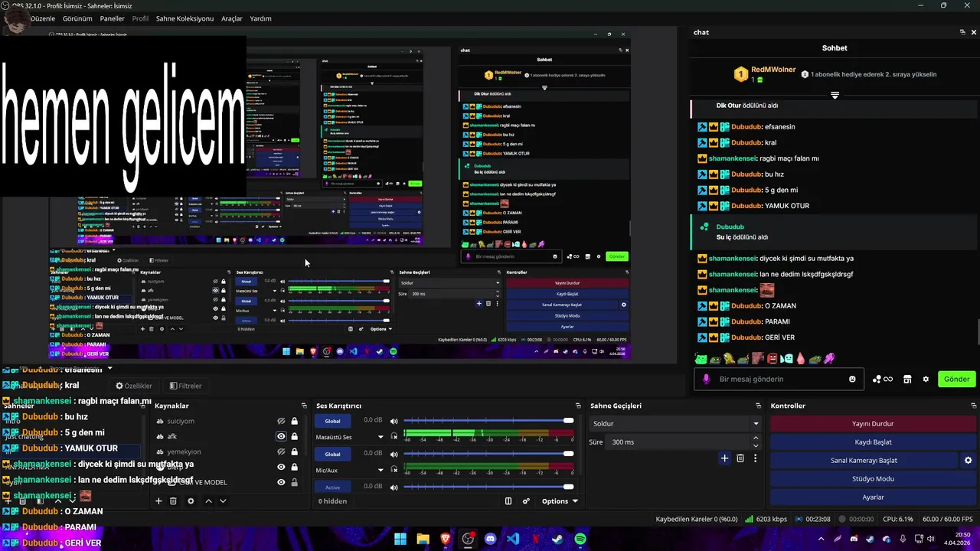
Task: Adjust Mic/Aux volume slider
Action: 488,453
